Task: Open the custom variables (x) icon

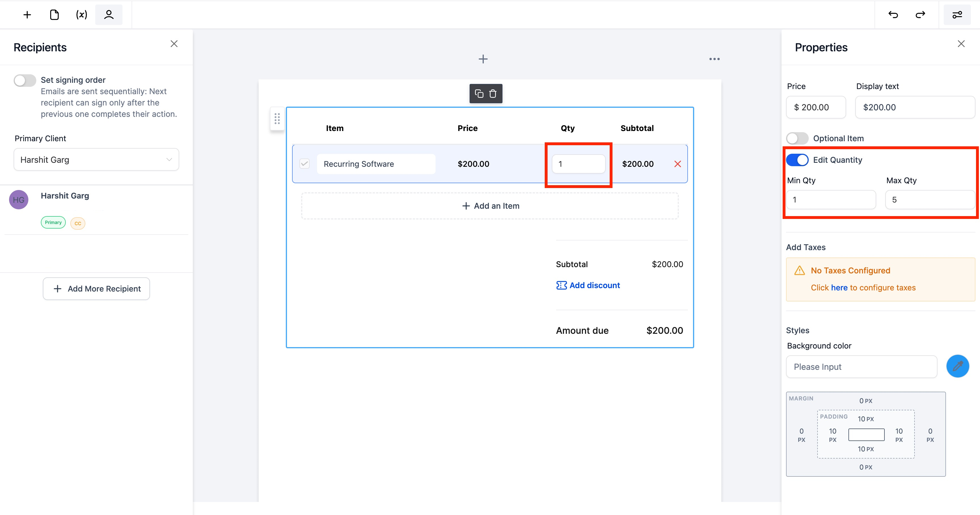Action: pos(81,15)
